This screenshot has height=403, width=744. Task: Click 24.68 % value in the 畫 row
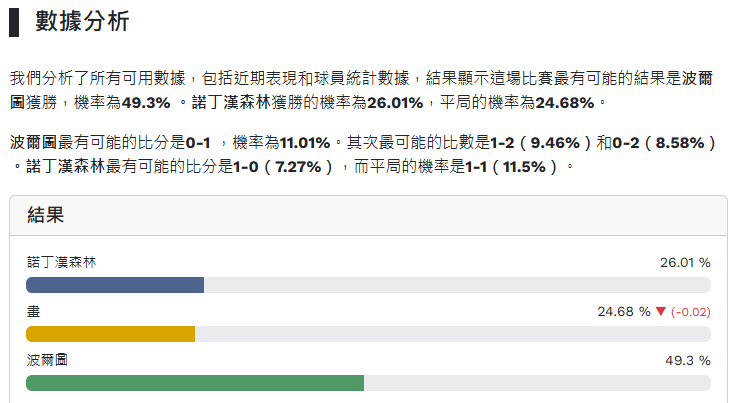pos(624,311)
